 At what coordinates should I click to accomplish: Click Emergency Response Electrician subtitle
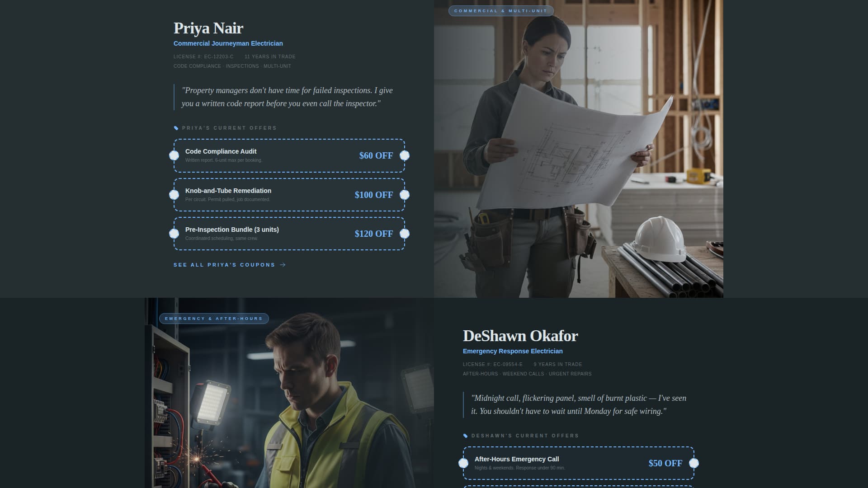click(x=513, y=351)
